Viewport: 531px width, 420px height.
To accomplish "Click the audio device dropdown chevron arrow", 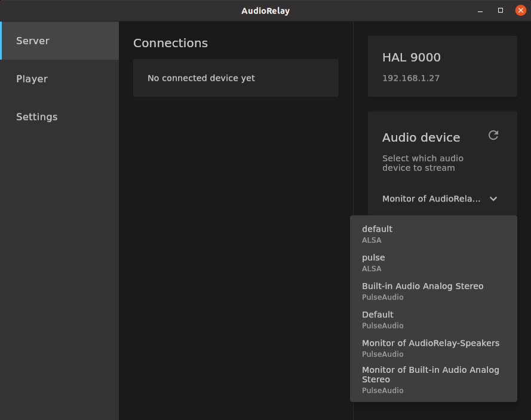I will pos(493,199).
